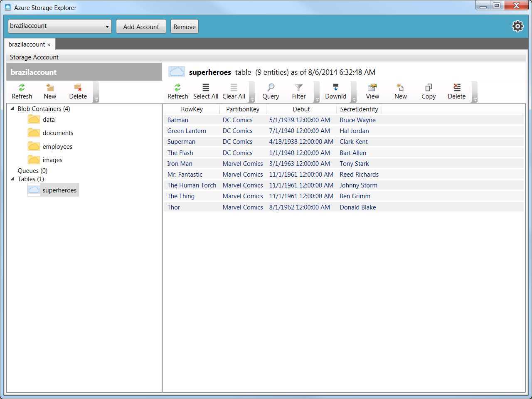Image resolution: width=532 pixels, height=399 pixels.
Task: Refresh the storage account tree
Action: click(22, 91)
